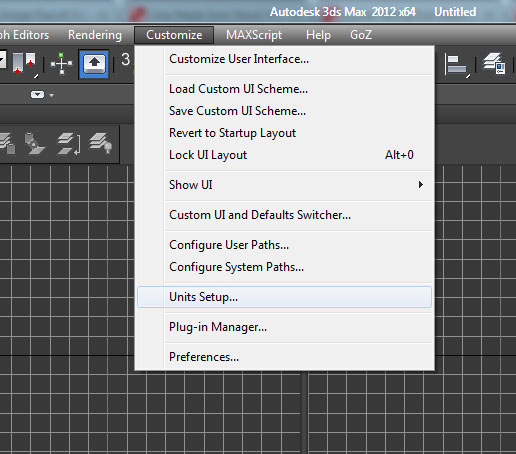Close the Customize menu header
The image size is (516, 454).
174,35
